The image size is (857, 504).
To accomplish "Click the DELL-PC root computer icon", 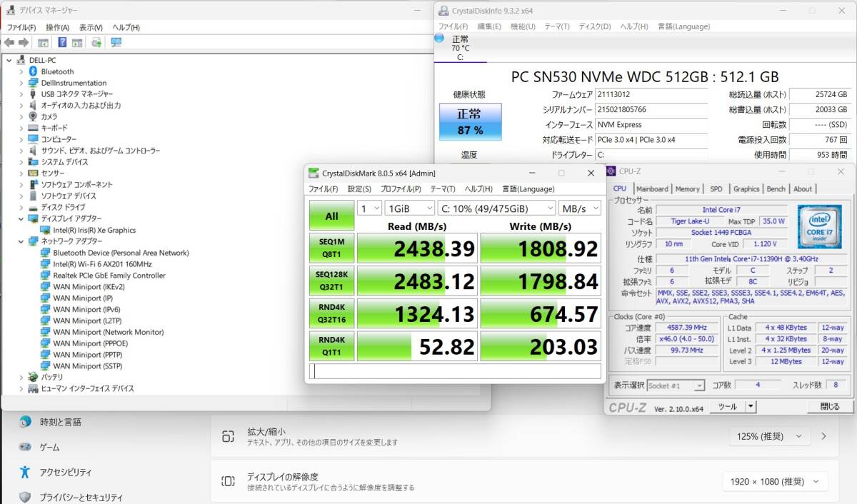I will [x=21, y=60].
